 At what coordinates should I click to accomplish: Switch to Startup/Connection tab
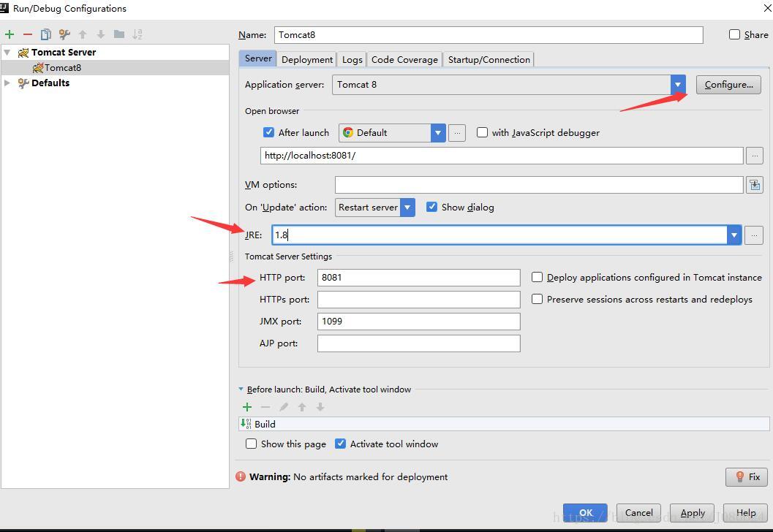pos(489,60)
